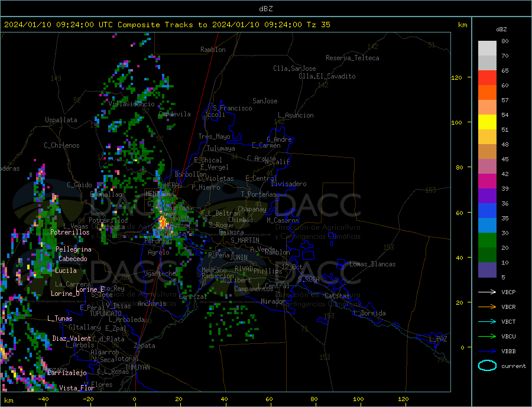Click the 'Zapata' map label

[x=145, y=346]
